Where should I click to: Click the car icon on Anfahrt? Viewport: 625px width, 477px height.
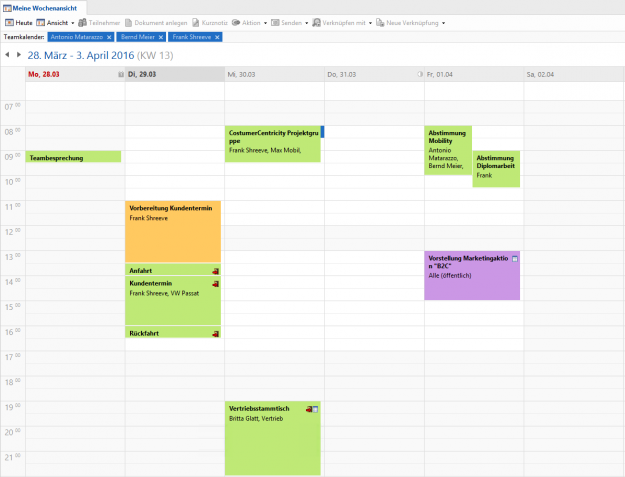[216, 271]
